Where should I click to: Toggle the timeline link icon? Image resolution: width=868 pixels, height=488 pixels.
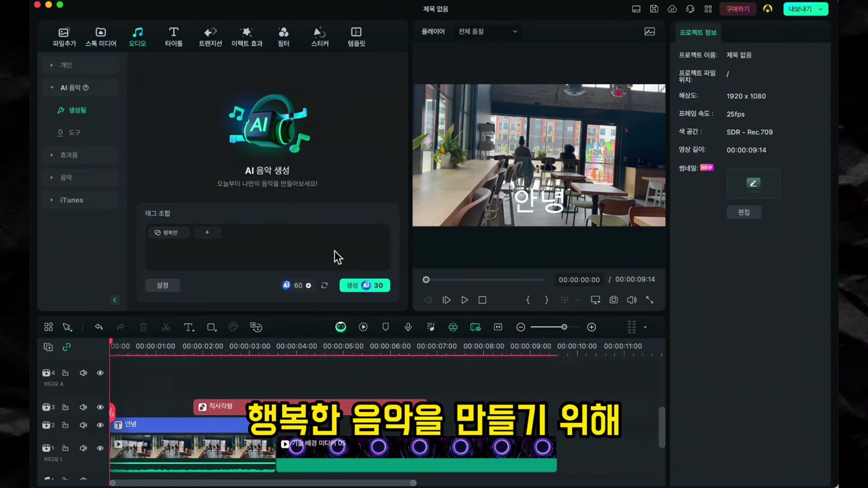[67, 347]
